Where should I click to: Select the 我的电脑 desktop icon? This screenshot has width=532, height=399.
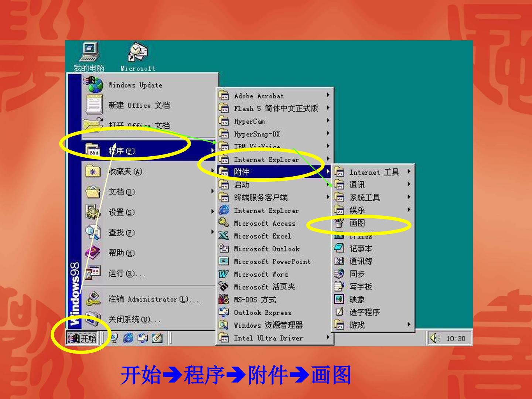click(x=89, y=57)
